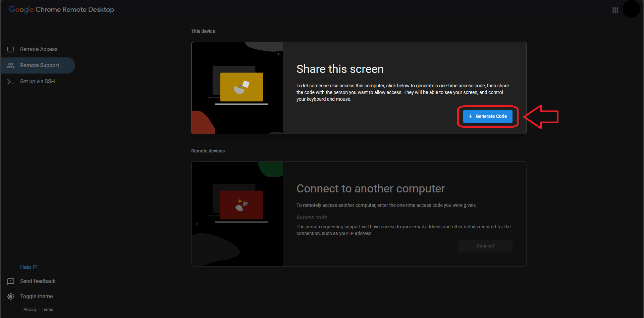The image size is (644, 318).
Task: Open the Terms link
Action: (x=47, y=310)
